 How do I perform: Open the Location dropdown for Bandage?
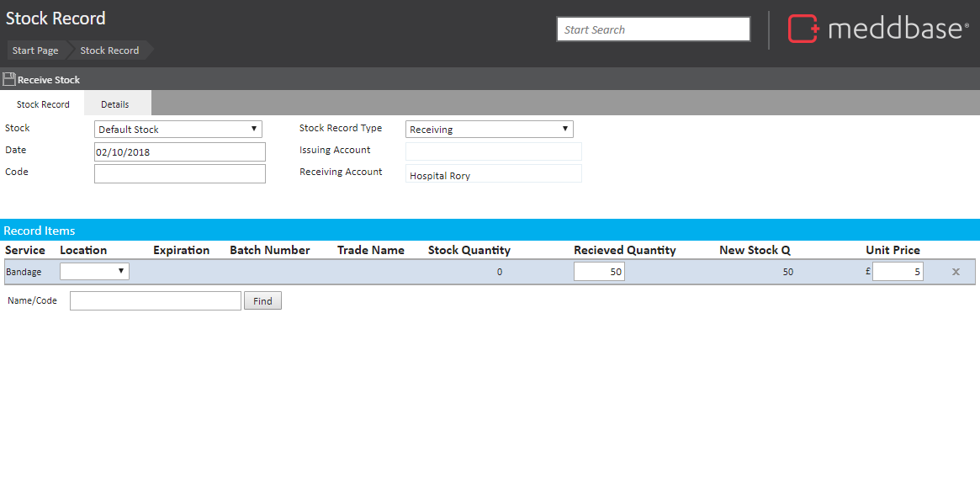(x=94, y=271)
